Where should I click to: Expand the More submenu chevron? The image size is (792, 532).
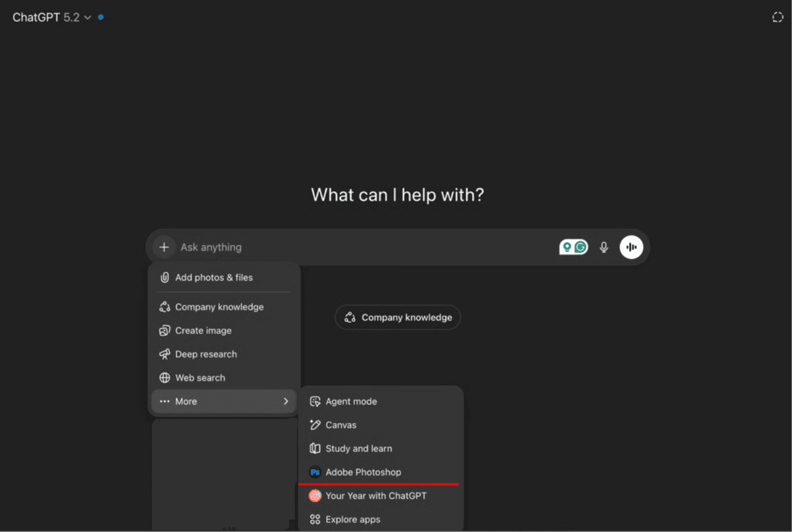285,401
